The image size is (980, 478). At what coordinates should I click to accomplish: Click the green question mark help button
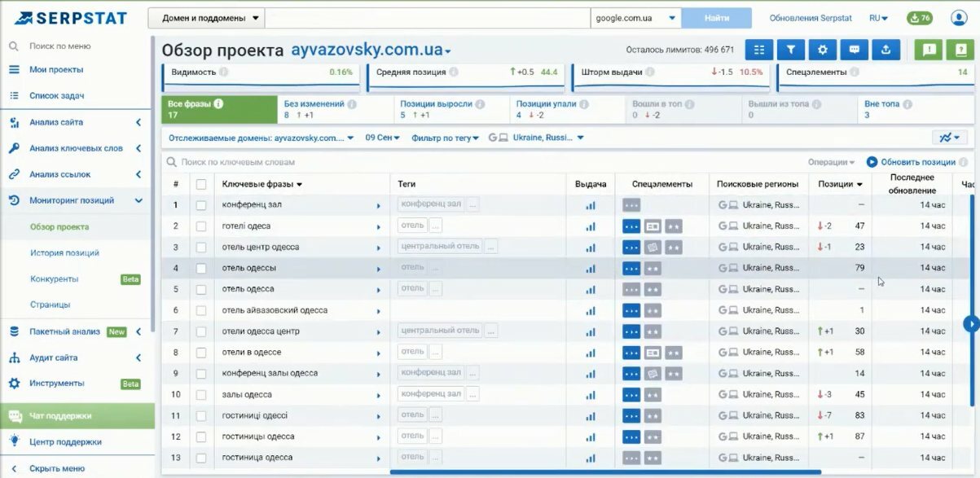click(x=960, y=50)
